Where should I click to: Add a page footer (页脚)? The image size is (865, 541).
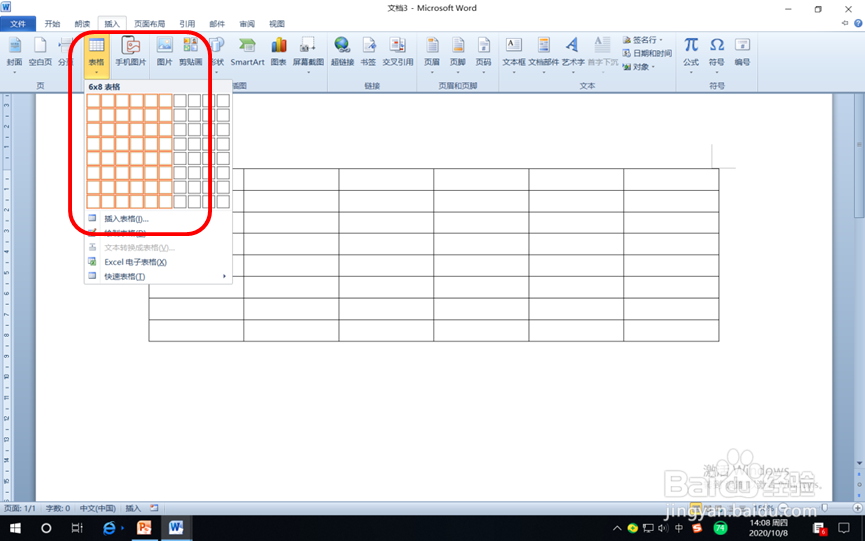coord(457,54)
